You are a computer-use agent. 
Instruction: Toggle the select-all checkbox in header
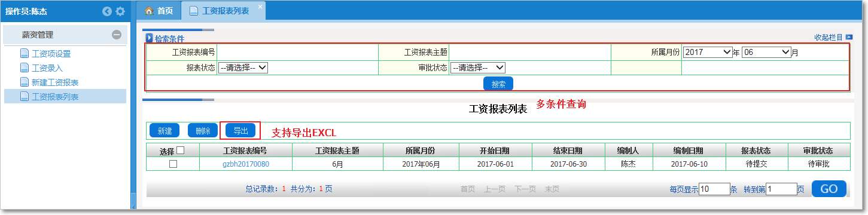pos(181,150)
